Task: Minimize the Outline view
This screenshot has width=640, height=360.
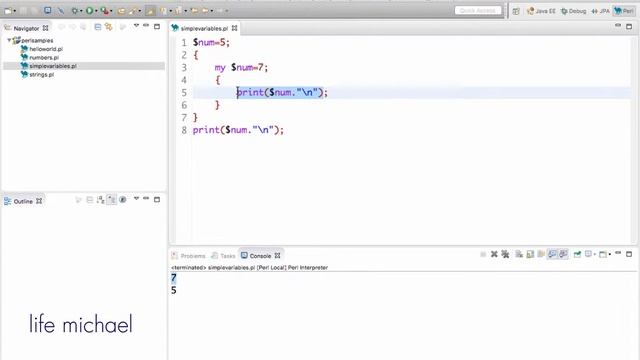Action: point(146,199)
